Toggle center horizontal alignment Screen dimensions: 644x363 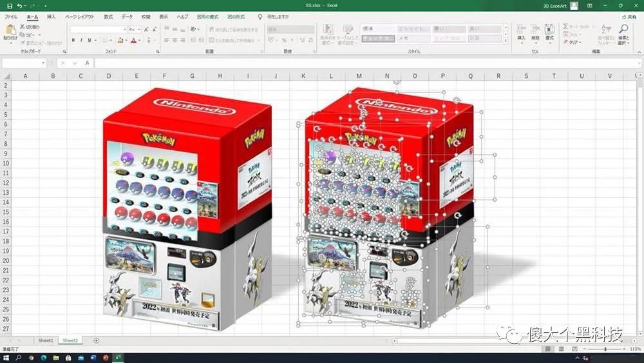pos(175,40)
